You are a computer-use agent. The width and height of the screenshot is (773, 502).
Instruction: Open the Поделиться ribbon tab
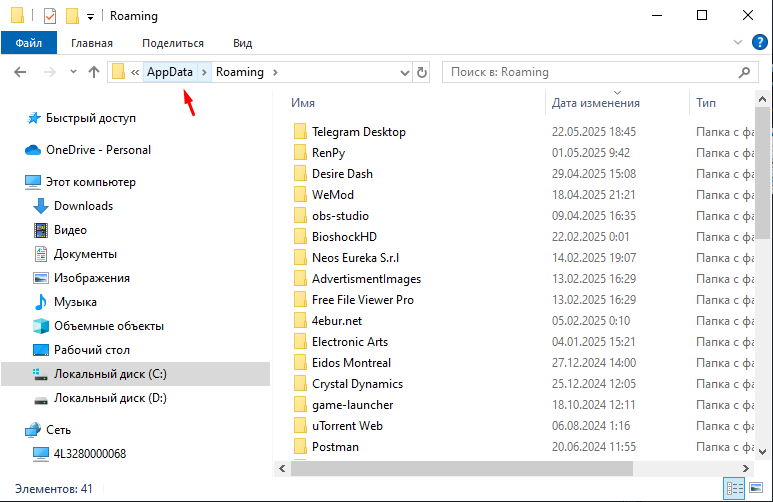click(173, 43)
